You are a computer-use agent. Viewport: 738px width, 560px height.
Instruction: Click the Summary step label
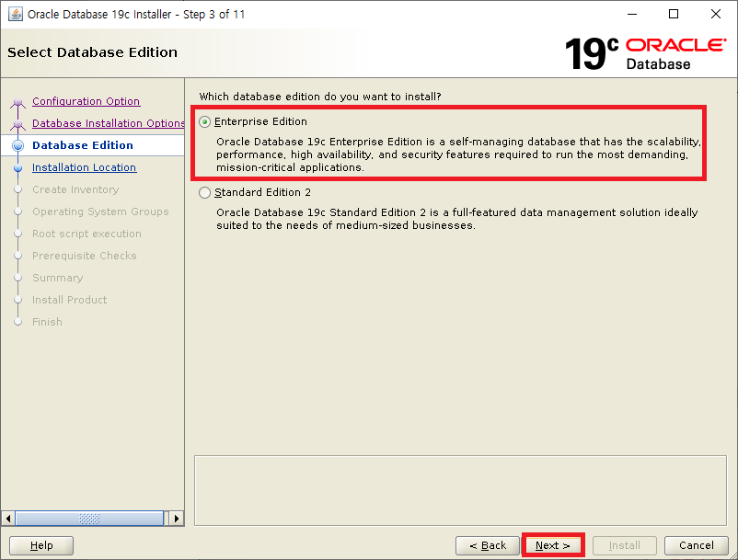click(x=57, y=278)
